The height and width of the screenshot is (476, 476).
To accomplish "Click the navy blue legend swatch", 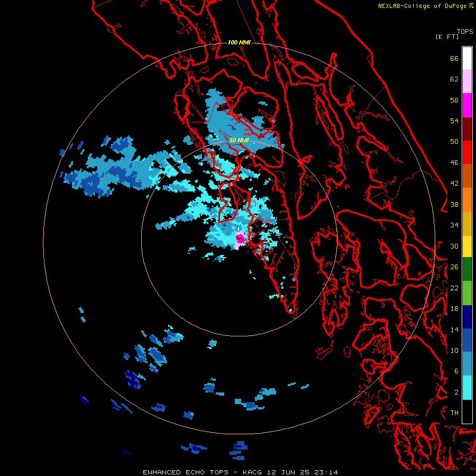I will (467, 317).
